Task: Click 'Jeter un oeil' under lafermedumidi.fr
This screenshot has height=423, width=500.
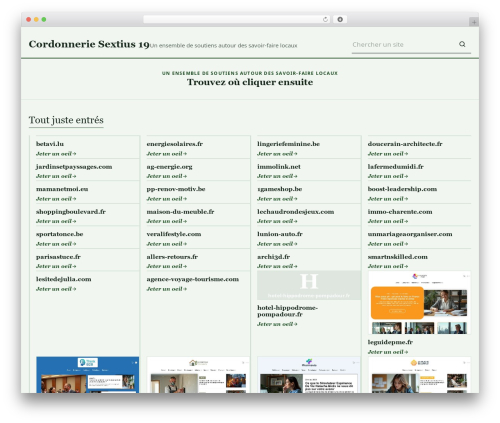Action: click(388, 176)
